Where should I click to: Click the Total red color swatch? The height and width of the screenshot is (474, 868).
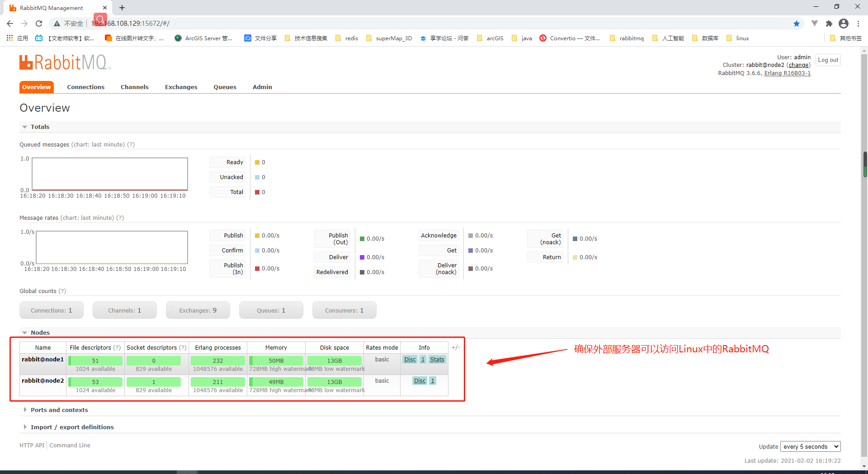[257, 192]
